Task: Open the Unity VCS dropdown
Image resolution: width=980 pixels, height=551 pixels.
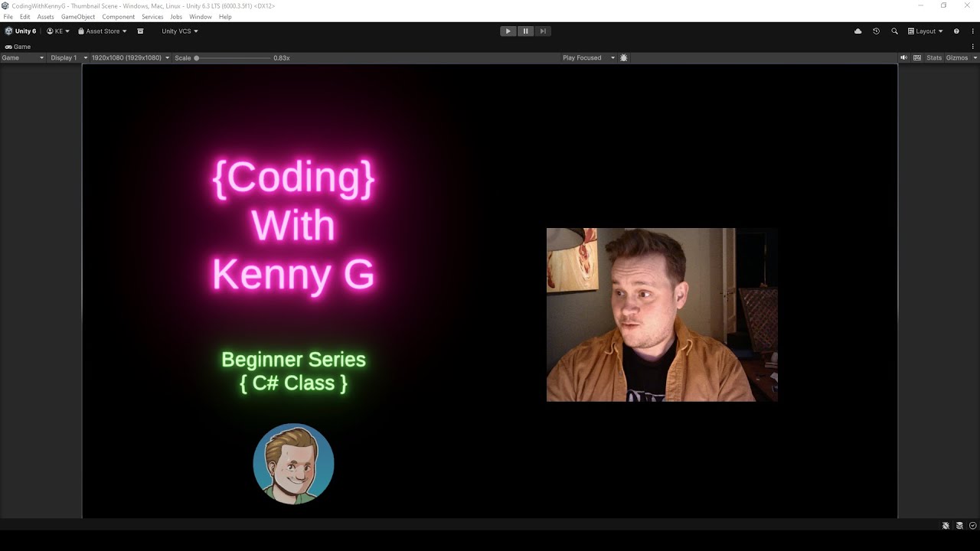Action: (180, 31)
